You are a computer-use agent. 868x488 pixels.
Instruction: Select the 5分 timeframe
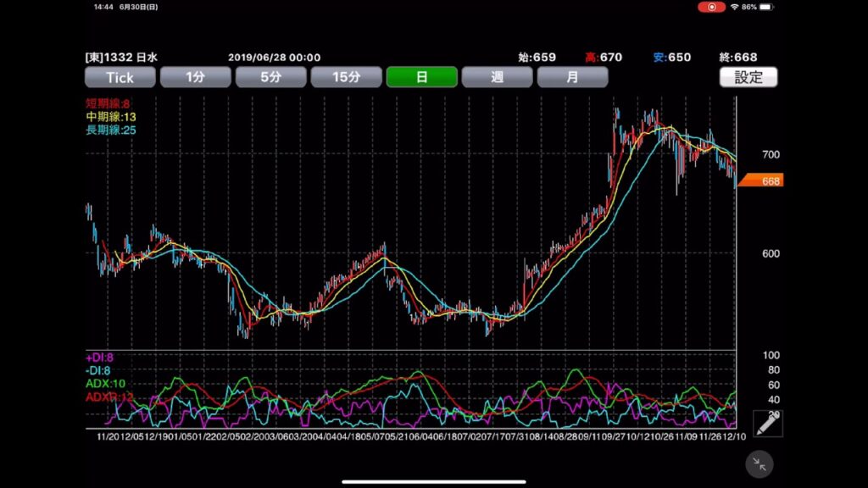(270, 77)
